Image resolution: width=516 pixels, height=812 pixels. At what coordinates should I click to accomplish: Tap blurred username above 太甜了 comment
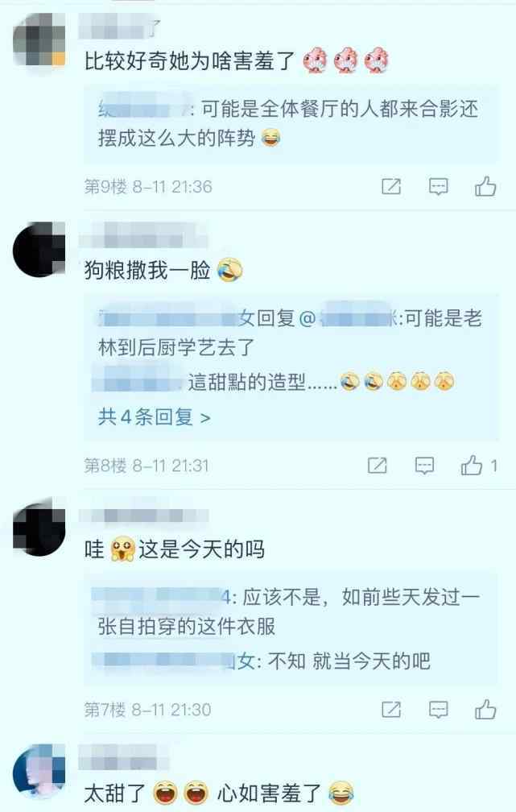[125, 756]
